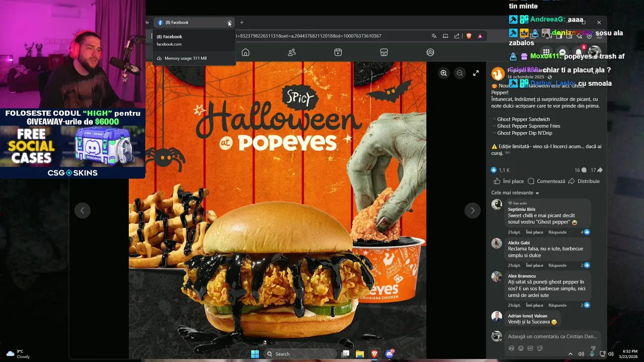644x362 pixels.
Task: Open the 4 likes on Septimiu Biris comment
Action: tap(585, 232)
